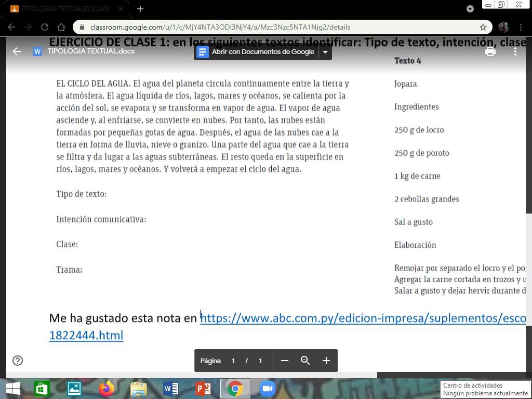
Task: Open a new browser tab
Action: point(140,9)
